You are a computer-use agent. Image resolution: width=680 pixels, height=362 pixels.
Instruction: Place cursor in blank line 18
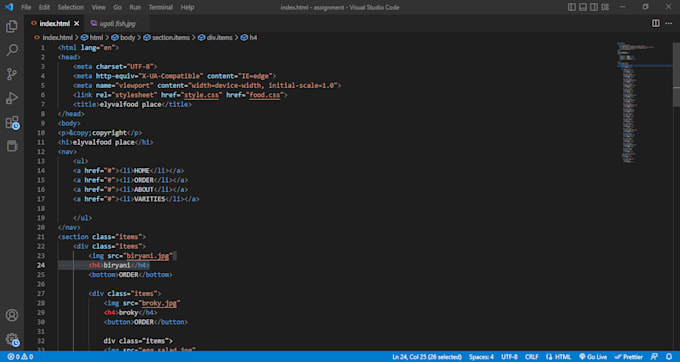(x=338, y=209)
